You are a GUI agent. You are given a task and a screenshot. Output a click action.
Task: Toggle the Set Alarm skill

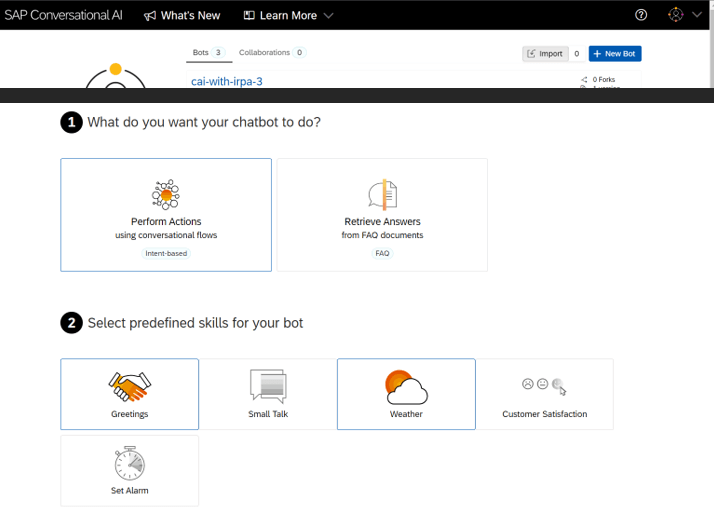129,471
